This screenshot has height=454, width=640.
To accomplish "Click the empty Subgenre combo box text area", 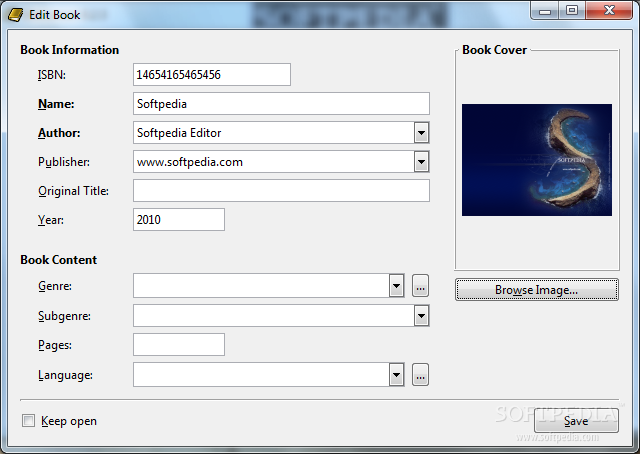I will (x=273, y=316).
